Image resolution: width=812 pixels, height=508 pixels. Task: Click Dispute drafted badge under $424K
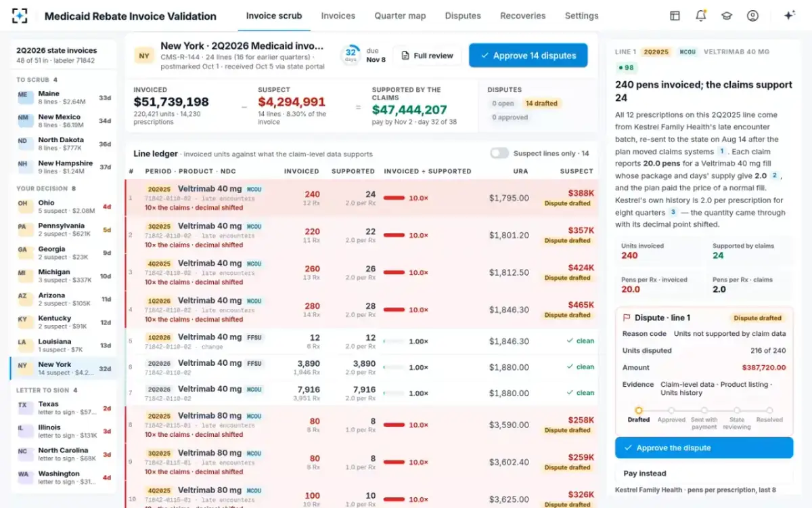[x=568, y=278]
